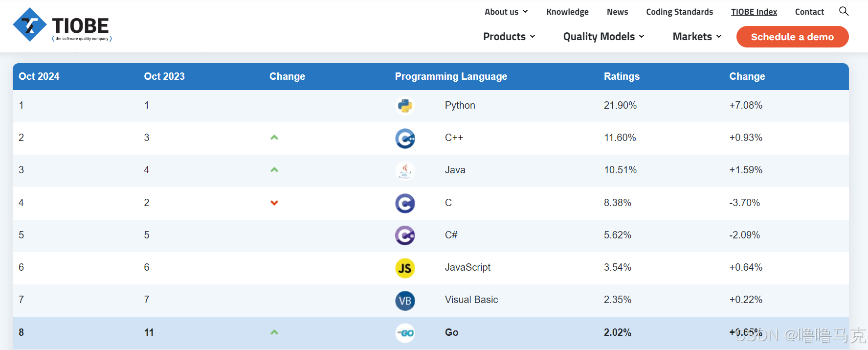
Task: Click the Visual Basic VB logo icon
Action: (405, 301)
